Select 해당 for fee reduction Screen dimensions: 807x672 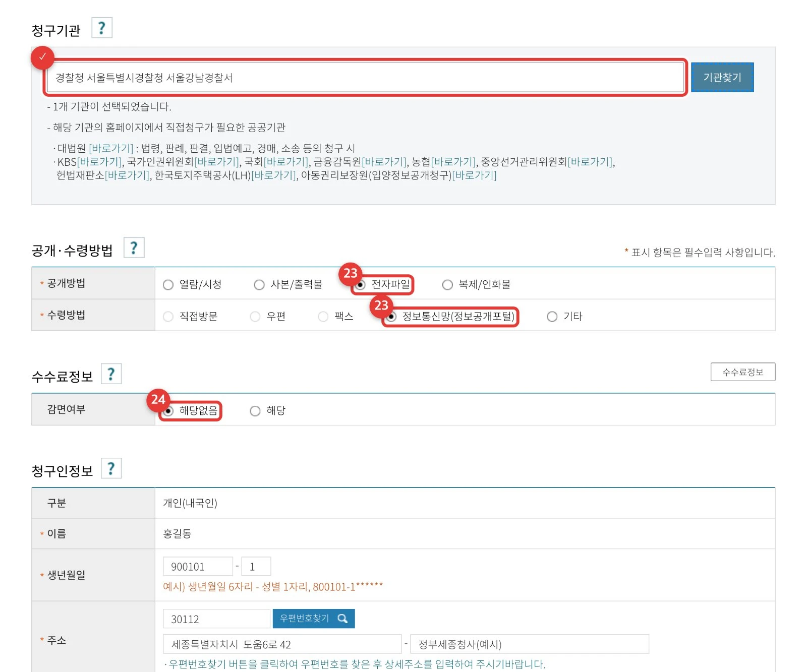[255, 411]
